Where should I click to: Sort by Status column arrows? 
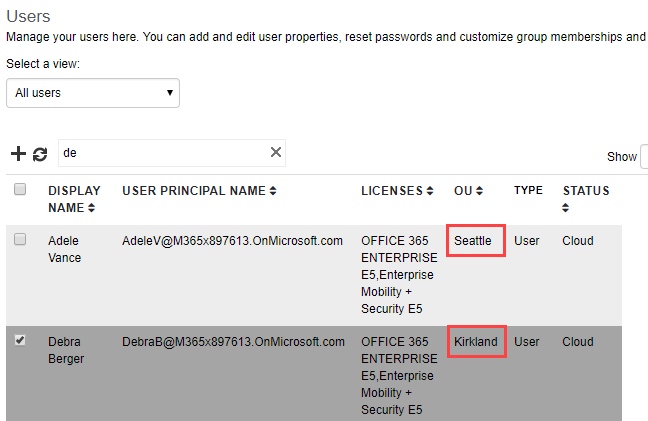(567, 208)
